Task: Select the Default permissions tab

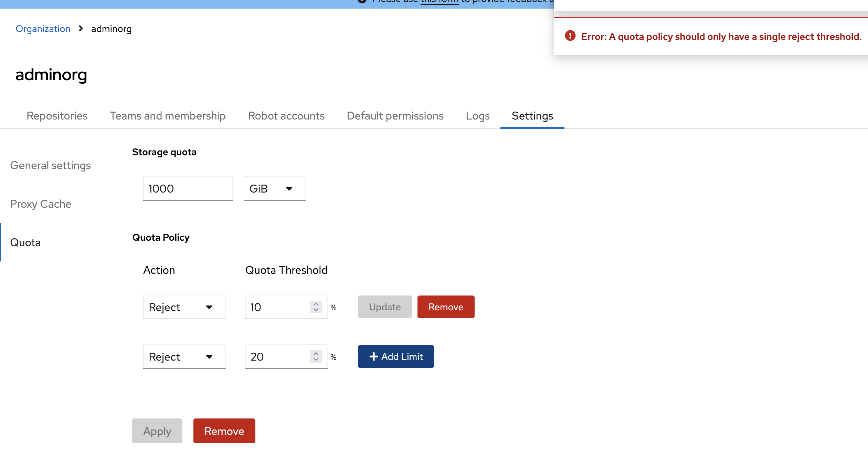Action: point(395,116)
